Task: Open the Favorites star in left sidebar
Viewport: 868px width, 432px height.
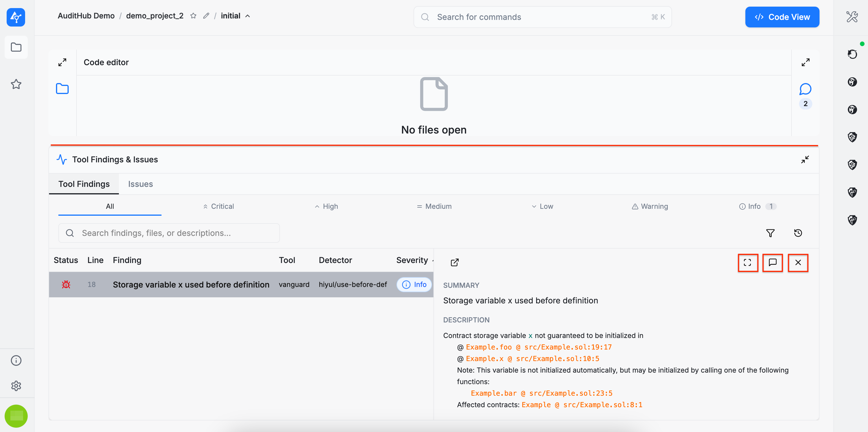Action: point(16,84)
